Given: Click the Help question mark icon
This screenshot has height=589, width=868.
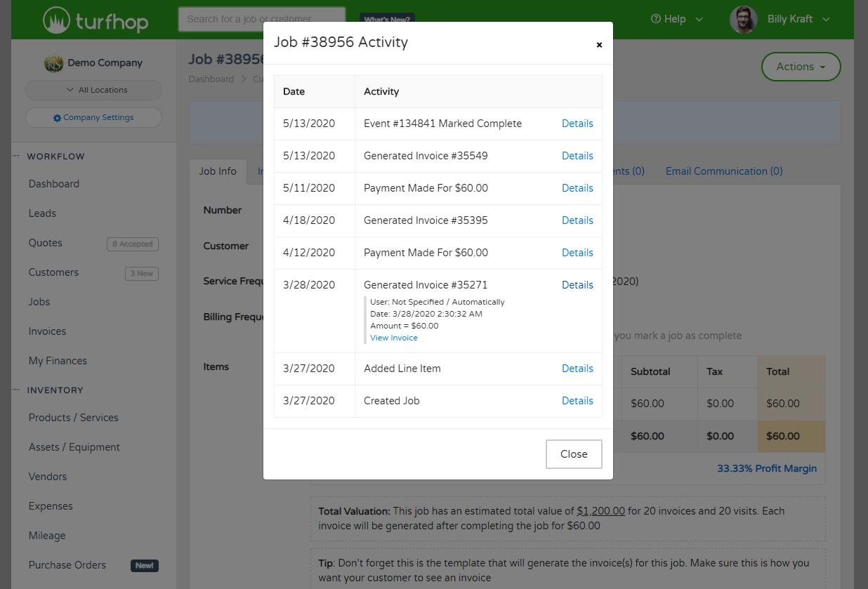Looking at the screenshot, I should tap(656, 19).
